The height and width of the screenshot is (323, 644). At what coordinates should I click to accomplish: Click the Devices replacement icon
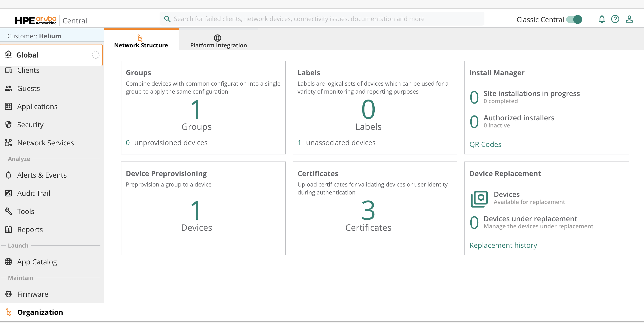(479, 199)
